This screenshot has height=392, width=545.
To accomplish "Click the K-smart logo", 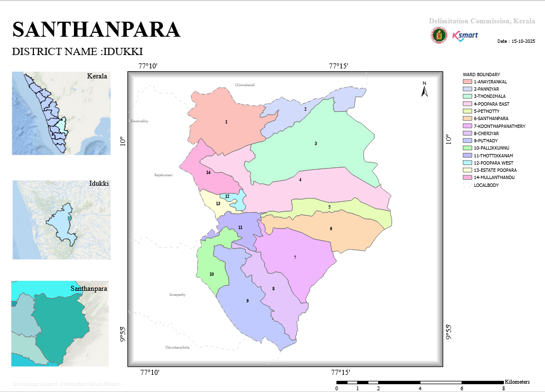I will 465,36.
